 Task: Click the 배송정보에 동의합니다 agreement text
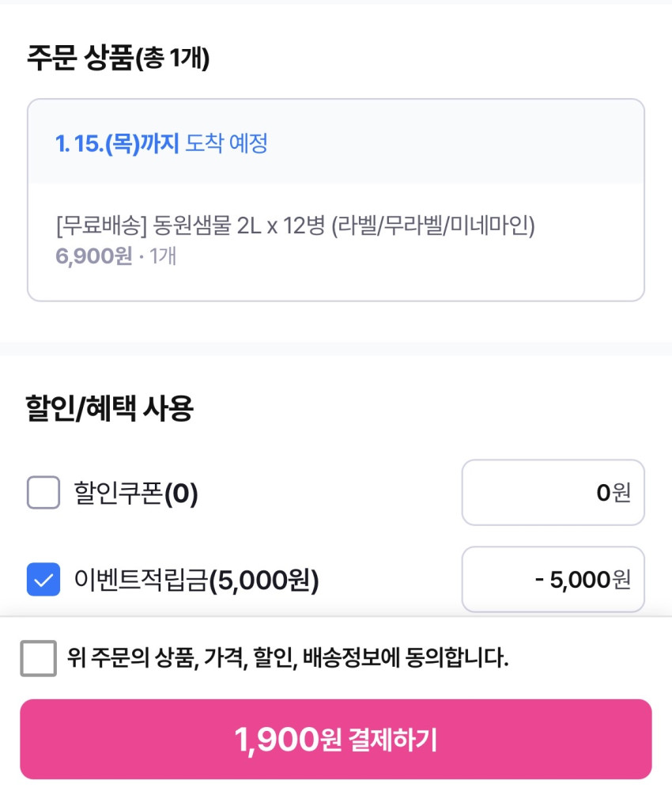point(288,658)
